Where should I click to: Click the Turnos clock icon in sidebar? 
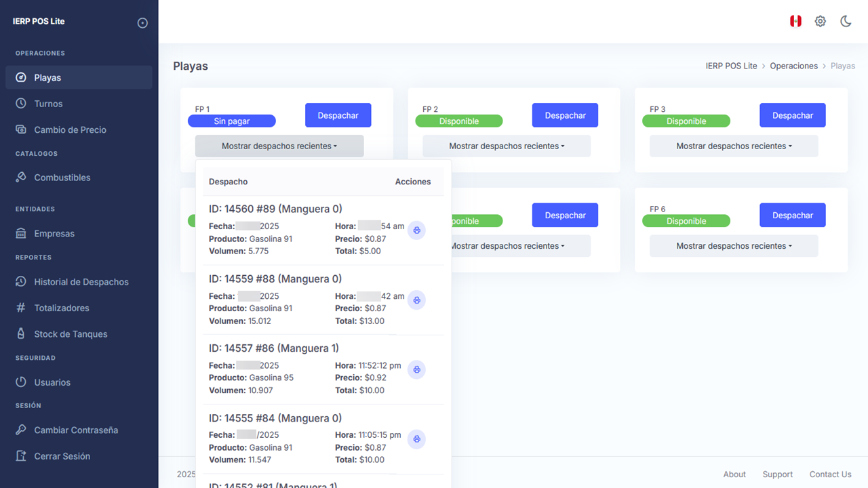coord(21,104)
